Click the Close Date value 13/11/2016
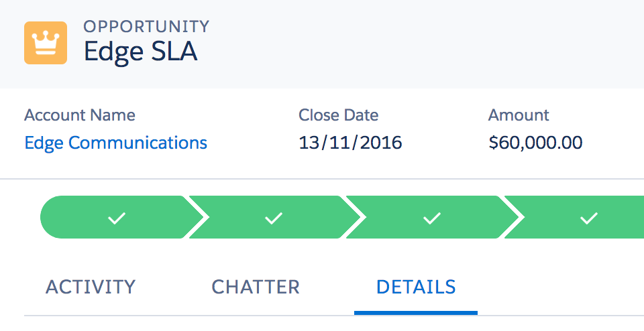This screenshot has height=331, width=644. pos(350,143)
